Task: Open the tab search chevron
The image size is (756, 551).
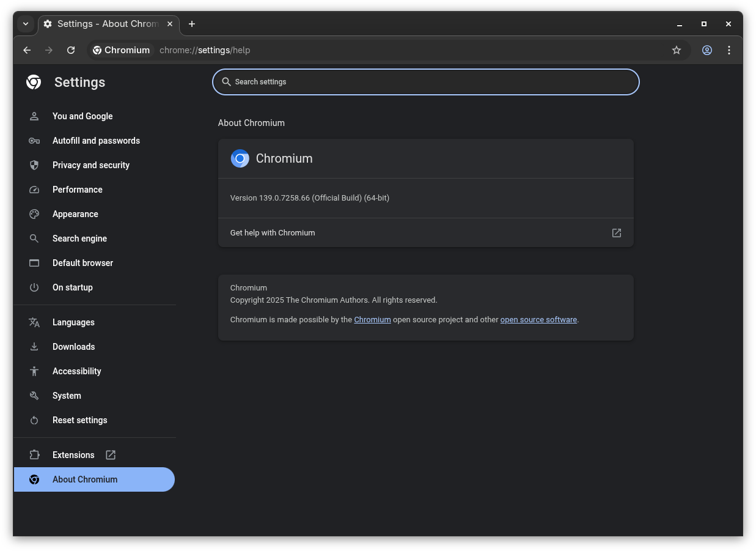Action: pos(26,24)
